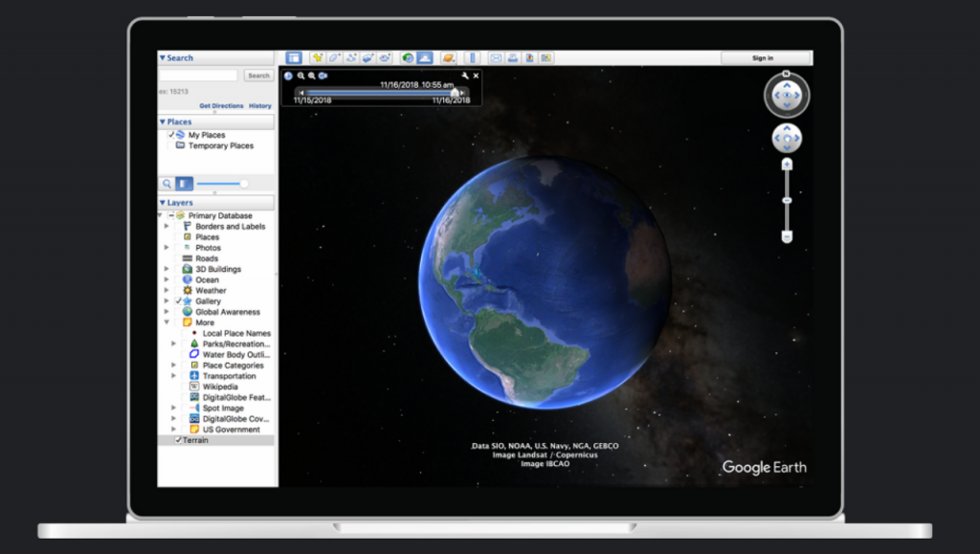Click the zoom in plus on navigation slider
This screenshot has height=554, width=980.
787,165
